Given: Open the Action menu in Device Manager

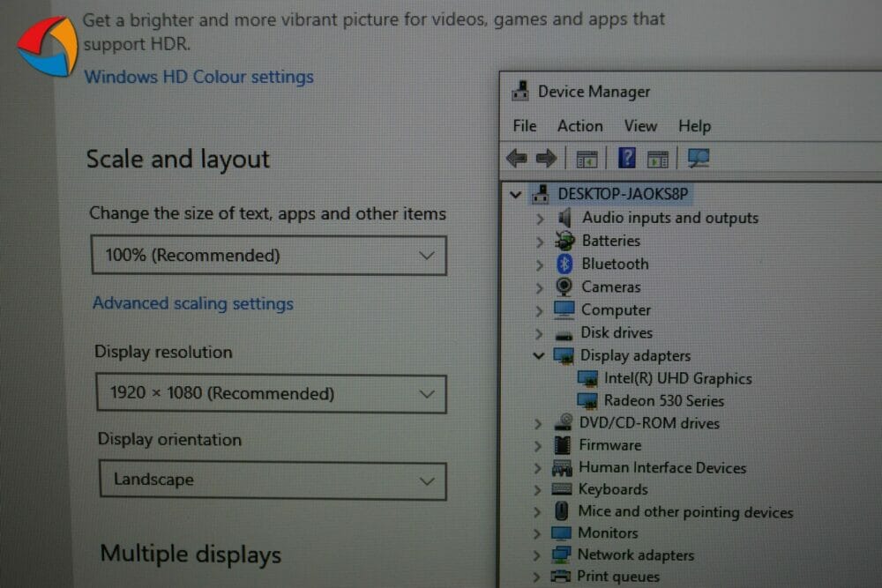Looking at the screenshot, I should (580, 126).
